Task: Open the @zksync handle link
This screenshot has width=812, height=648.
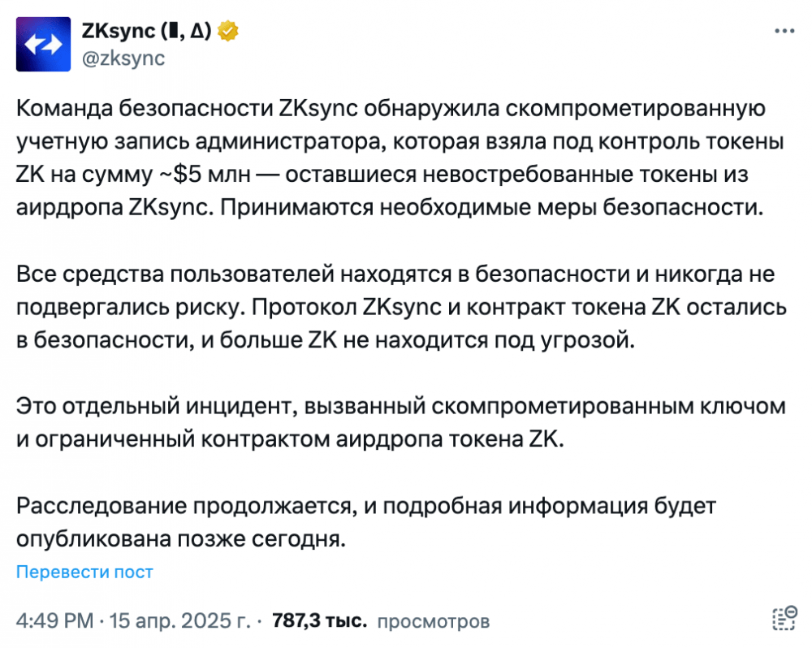Action: click(123, 58)
